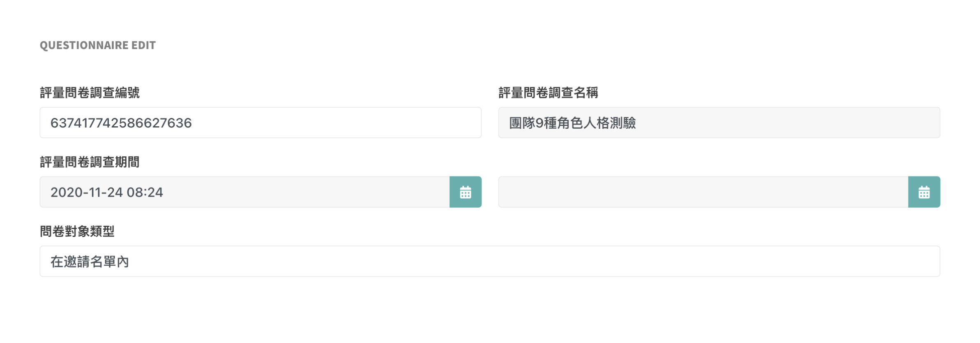980x343 pixels.
Task: Place cursor in questionnaire name field
Action: 719,123
